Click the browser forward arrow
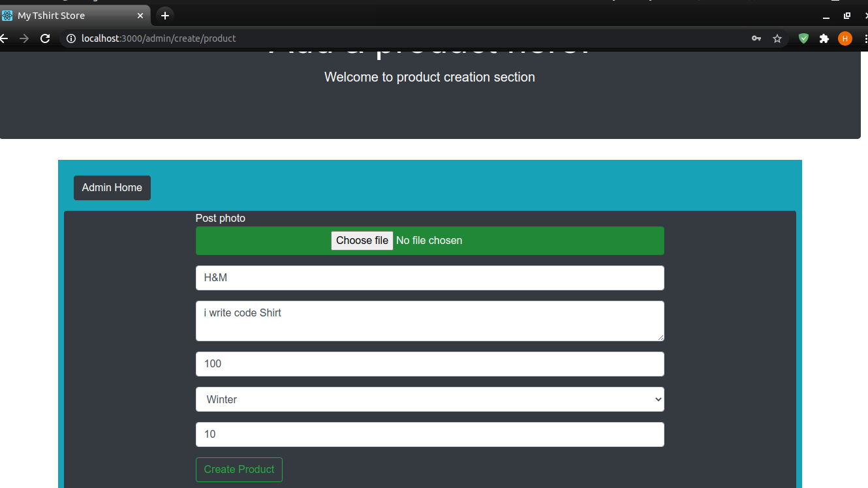This screenshot has width=868, height=488. point(24,38)
